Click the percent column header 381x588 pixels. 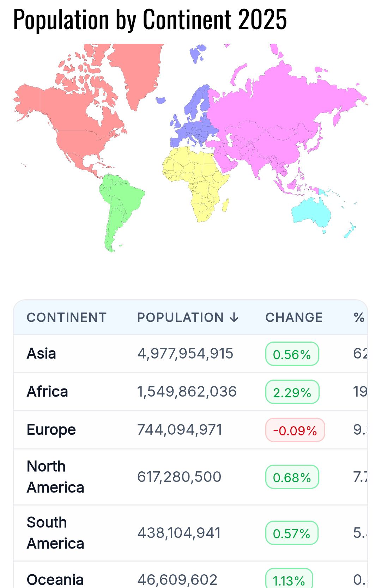pyautogui.click(x=359, y=318)
